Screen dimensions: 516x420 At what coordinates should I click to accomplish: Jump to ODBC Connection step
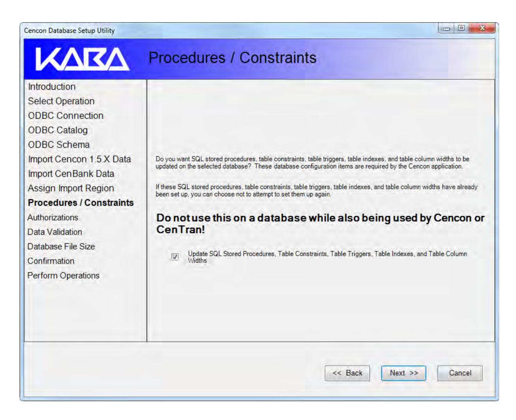(x=66, y=116)
